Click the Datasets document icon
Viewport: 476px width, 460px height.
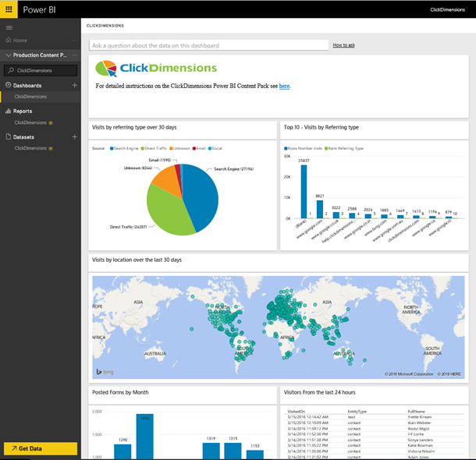pos(9,136)
